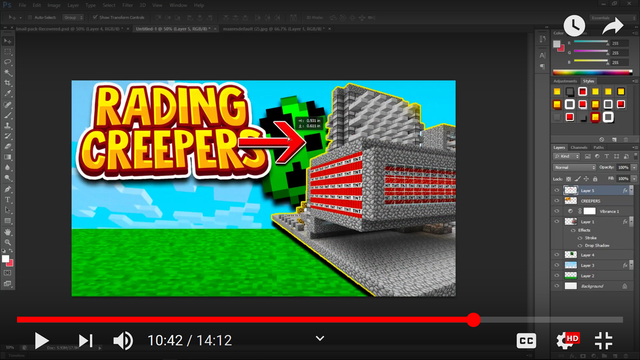The image size is (640, 360).
Task: Select the Magic Wand tool
Action: tap(8, 73)
